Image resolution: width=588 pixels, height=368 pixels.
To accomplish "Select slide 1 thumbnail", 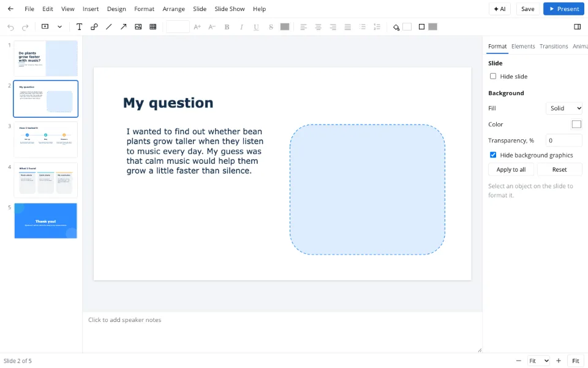I will 46,59.
